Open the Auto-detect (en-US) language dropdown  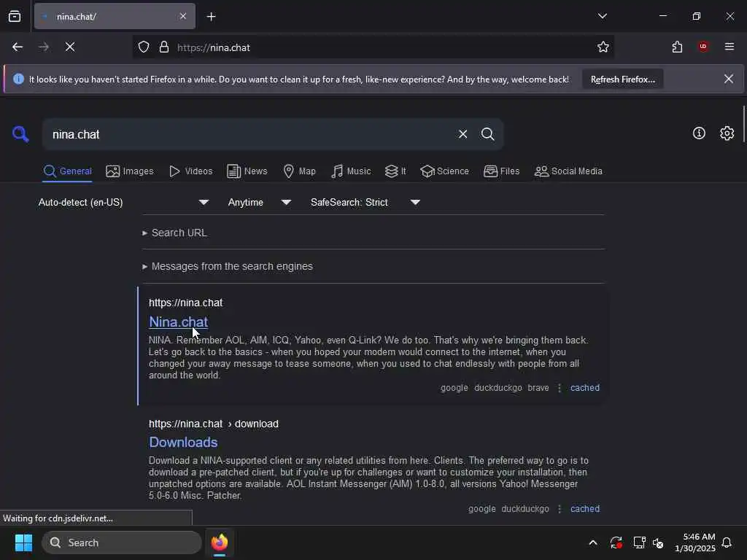(x=124, y=203)
